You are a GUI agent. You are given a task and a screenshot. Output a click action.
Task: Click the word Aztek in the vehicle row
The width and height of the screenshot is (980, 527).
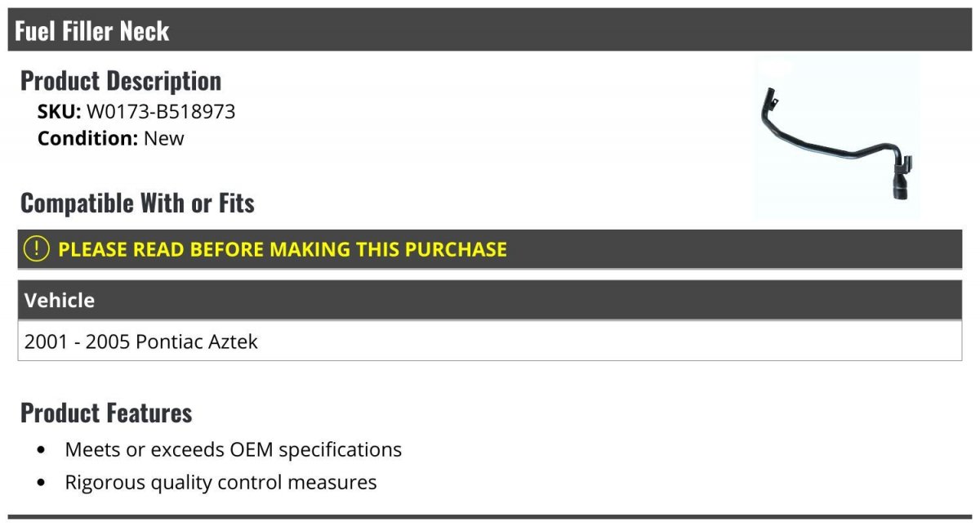(233, 342)
